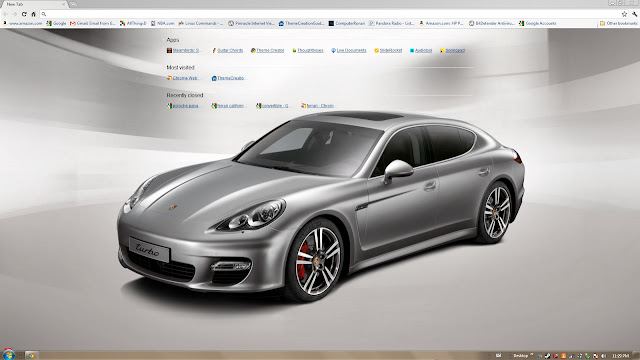This screenshot has width=640, height=360.
Task: Open a new tab with the plus button
Action: pos(73,4)
